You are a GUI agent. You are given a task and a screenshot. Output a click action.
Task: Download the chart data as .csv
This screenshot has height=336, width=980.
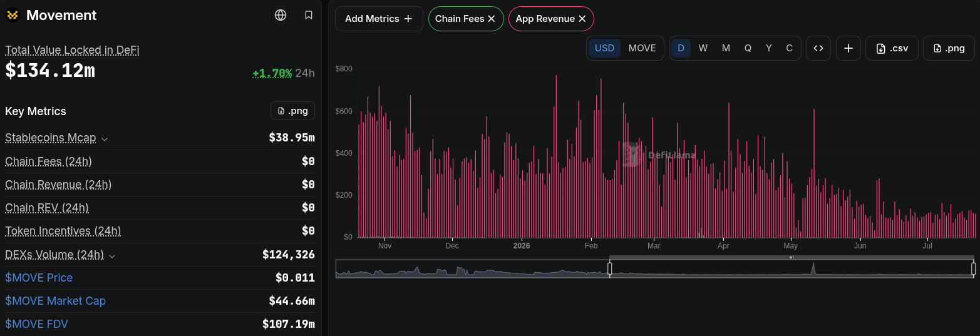pyautogui.click(x=892, y=48)
